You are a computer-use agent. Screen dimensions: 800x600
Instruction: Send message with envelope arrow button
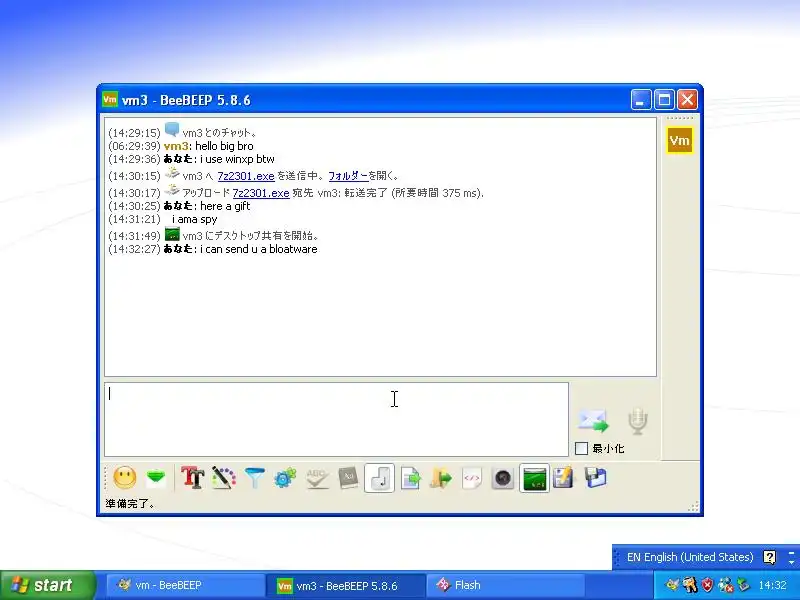(x=593, y=420)
